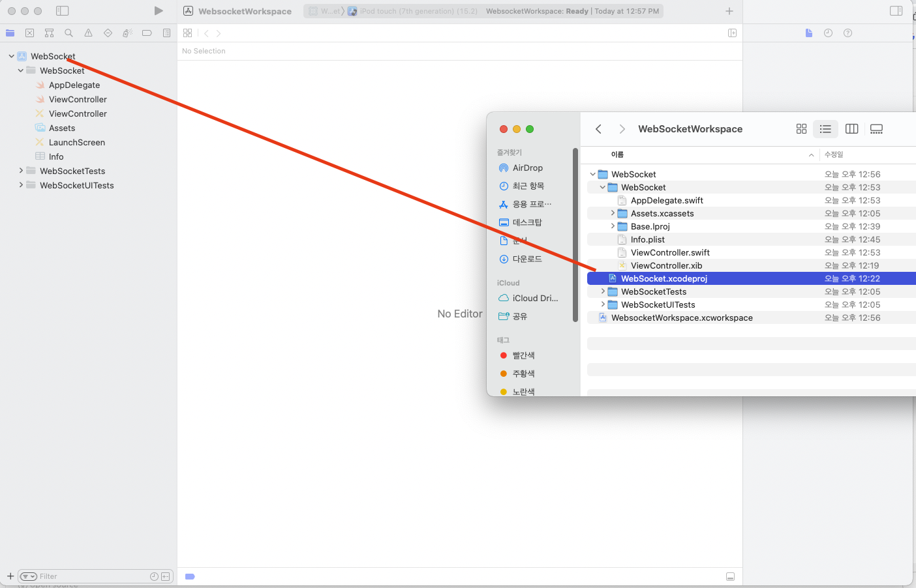The width and height of the screenshot is (916, 588).
Task: Open the navigator filter options menu
Action: pos(28,576)
